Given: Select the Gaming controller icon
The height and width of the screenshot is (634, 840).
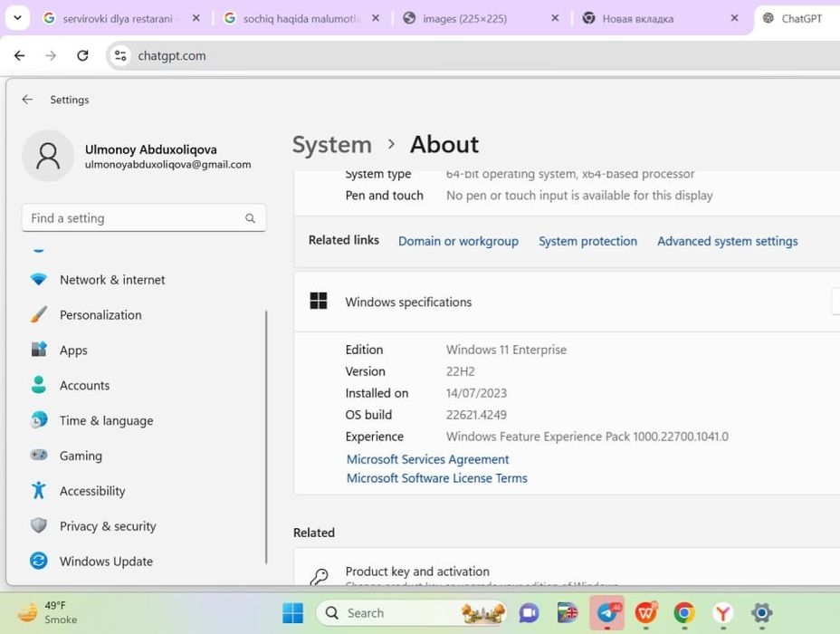Looking at the screenshot, I should click(38, 456).
